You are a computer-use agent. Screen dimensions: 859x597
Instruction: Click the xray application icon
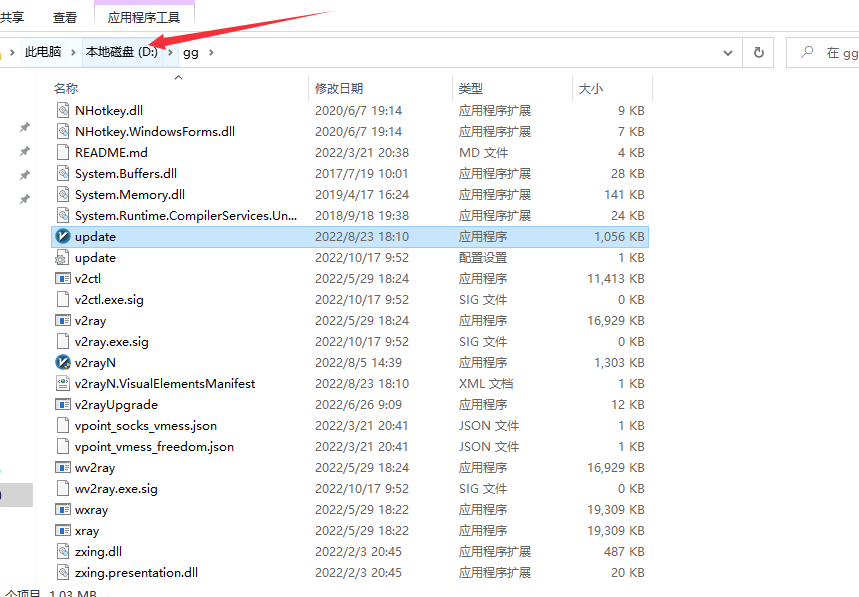(x=63, y=530)
